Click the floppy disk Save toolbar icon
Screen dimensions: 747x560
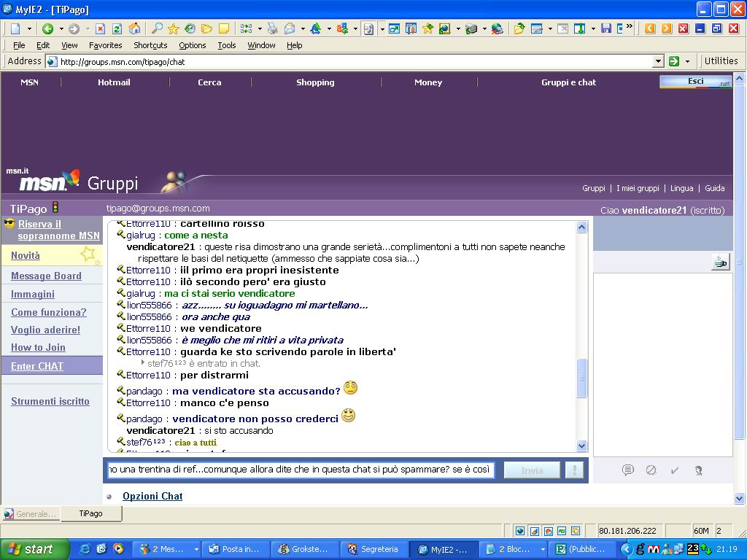606,29
